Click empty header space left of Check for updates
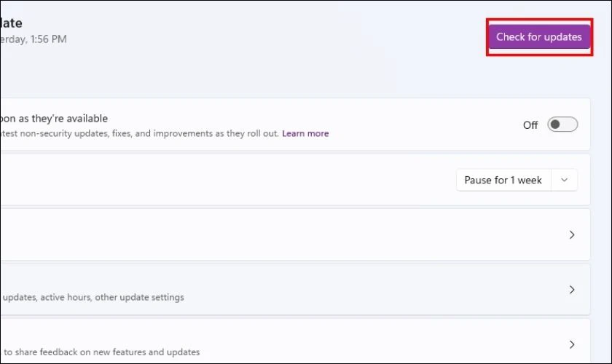 (291, 36)
